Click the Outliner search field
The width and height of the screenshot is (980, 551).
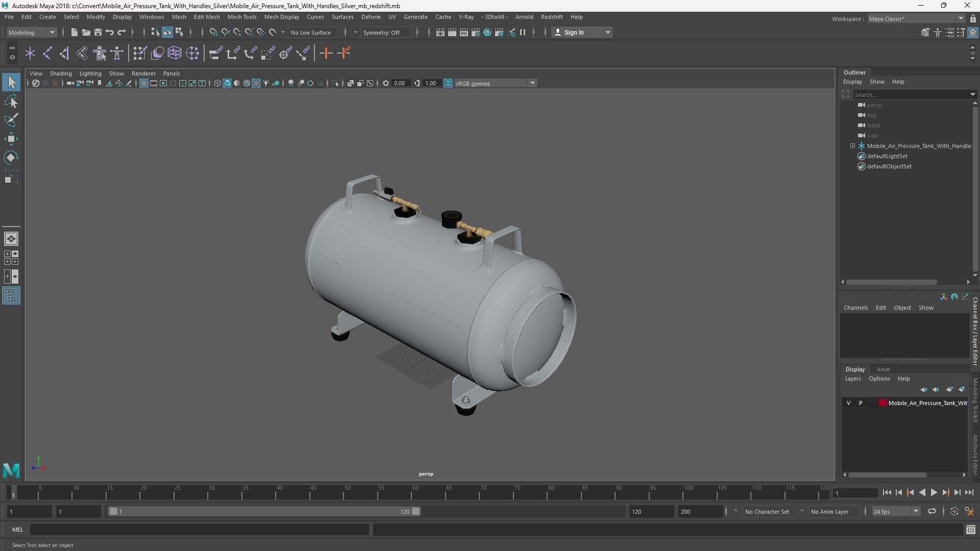912,94
